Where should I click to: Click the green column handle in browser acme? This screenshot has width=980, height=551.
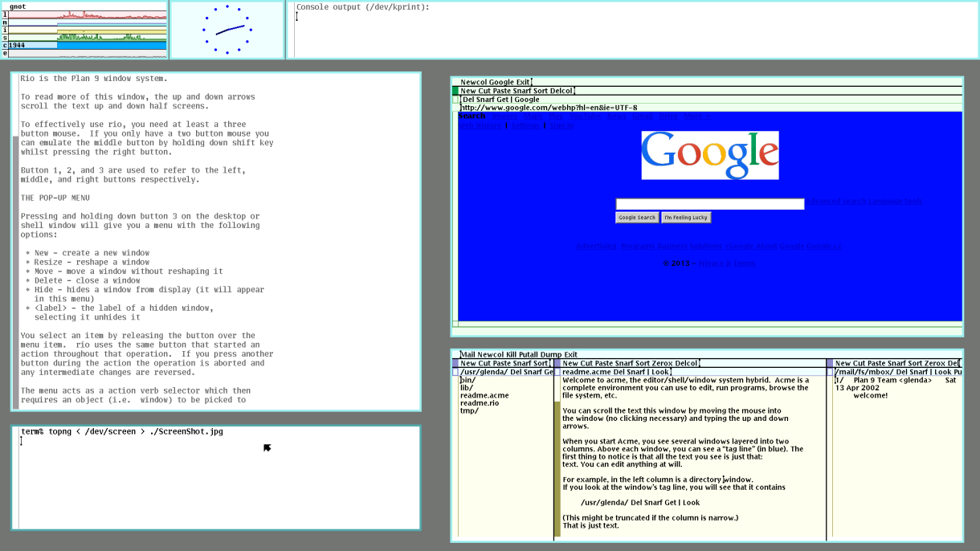455,91
